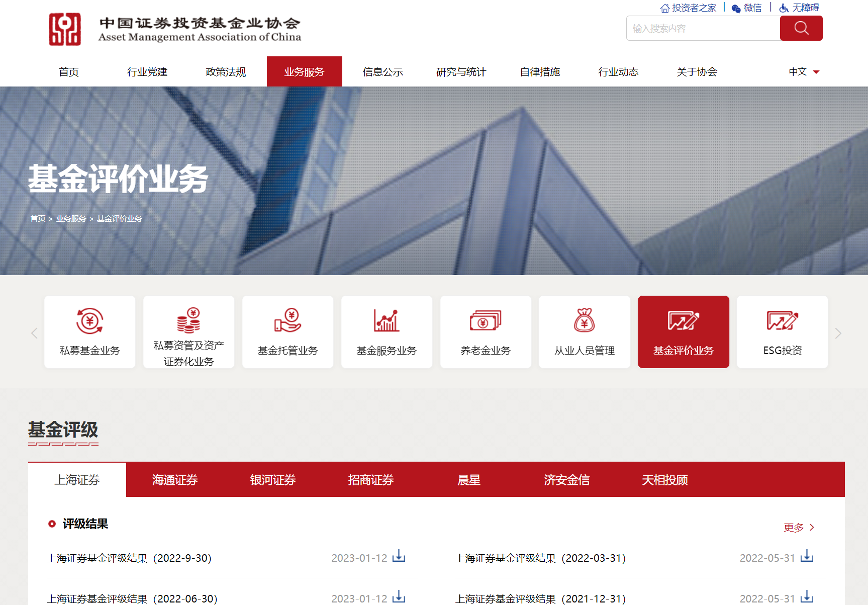Screen dimensions: 868x605
Task: Select the 基金托管业务 hand coin icon
Action: tap(288, 320)
